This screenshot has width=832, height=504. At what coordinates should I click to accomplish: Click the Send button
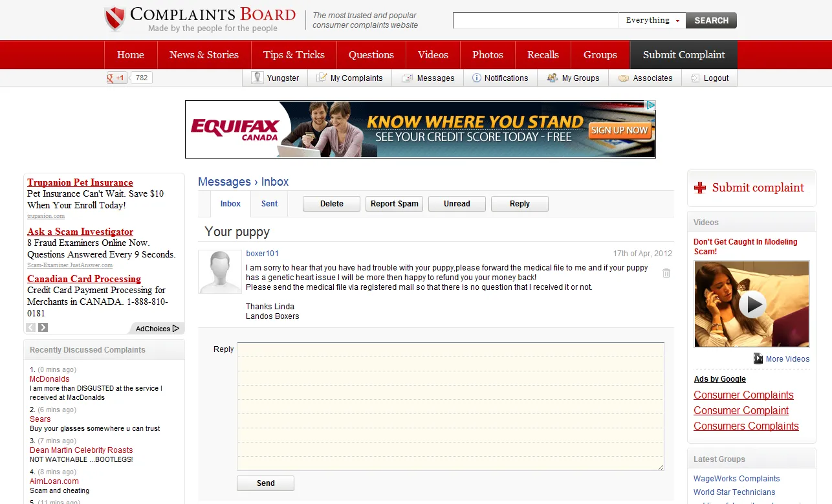[x=265, y=483]
